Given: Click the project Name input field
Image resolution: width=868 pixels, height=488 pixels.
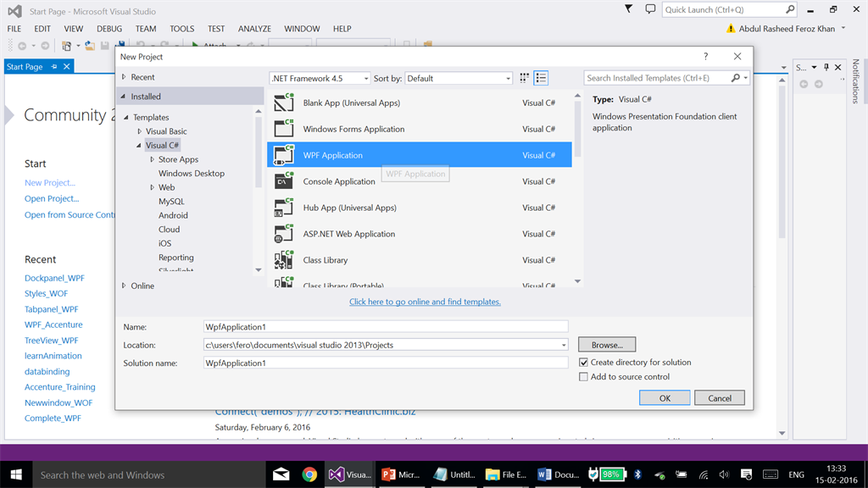Looking at the screenshot, I should coord(386,327).
